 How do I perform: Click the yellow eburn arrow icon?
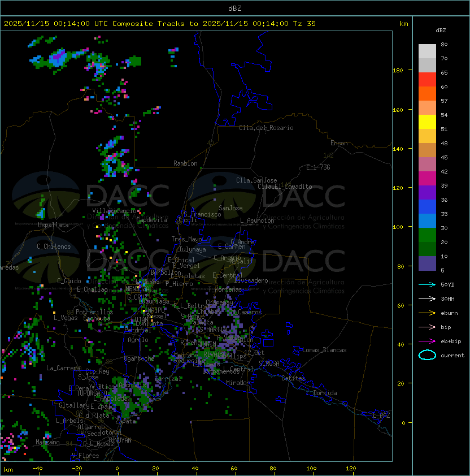(427, 313)
